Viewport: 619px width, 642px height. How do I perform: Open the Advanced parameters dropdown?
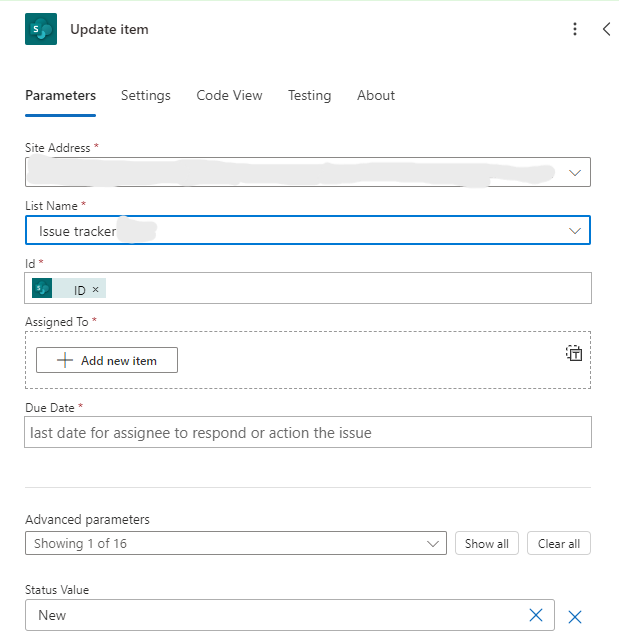pyautogui.click(x=236, y=543)
